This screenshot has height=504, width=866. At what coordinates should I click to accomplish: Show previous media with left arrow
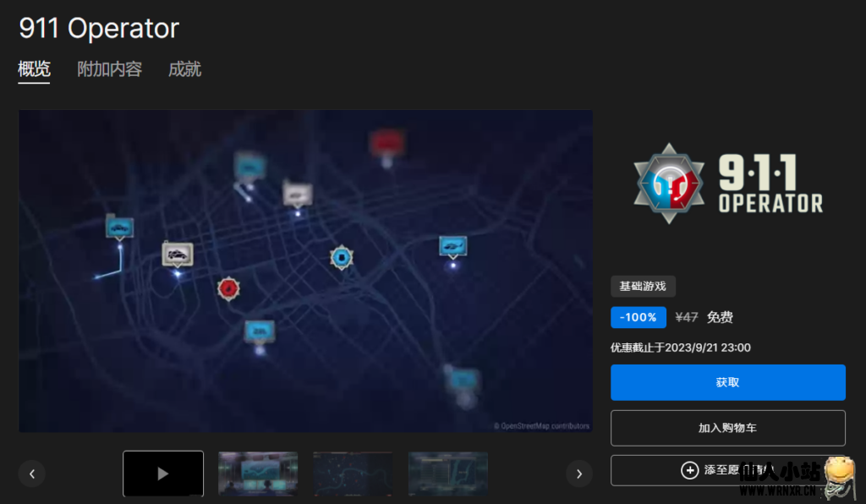point(32,474)
